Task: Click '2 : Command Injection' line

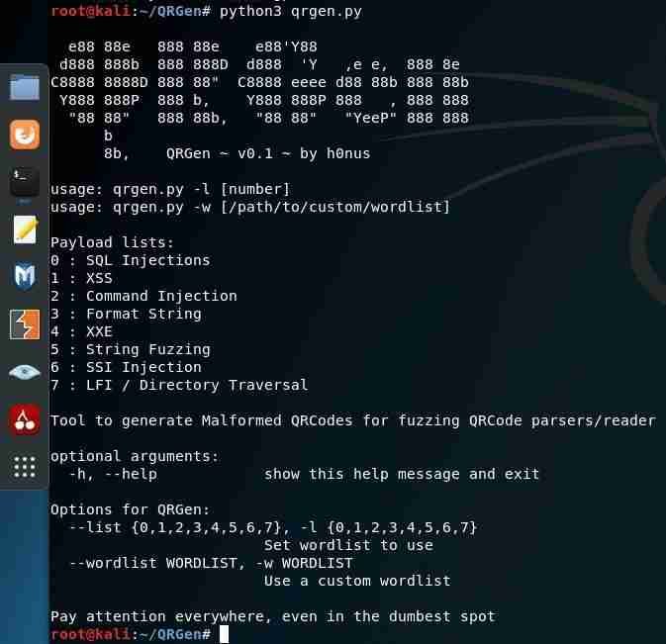Action: pos(143,296)
